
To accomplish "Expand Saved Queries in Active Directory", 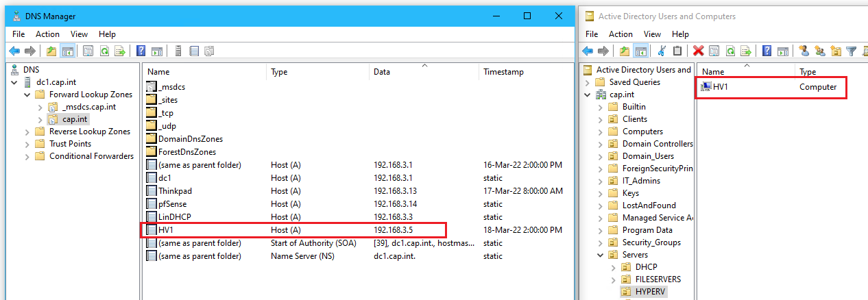I will 588,82.
